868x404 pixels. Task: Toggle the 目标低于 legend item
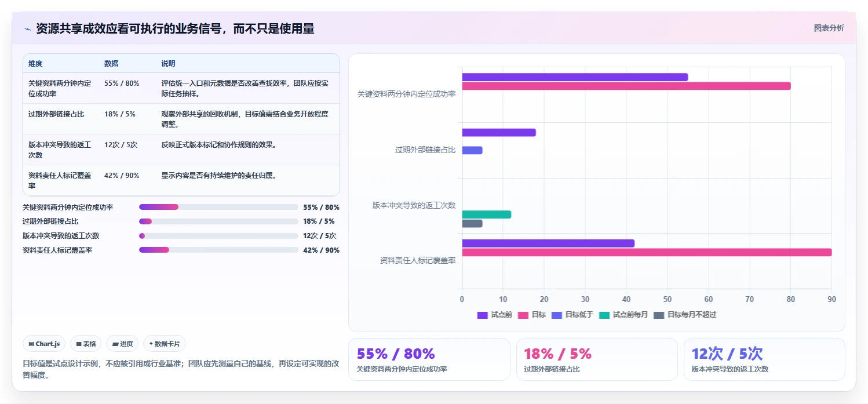[572, 315]
